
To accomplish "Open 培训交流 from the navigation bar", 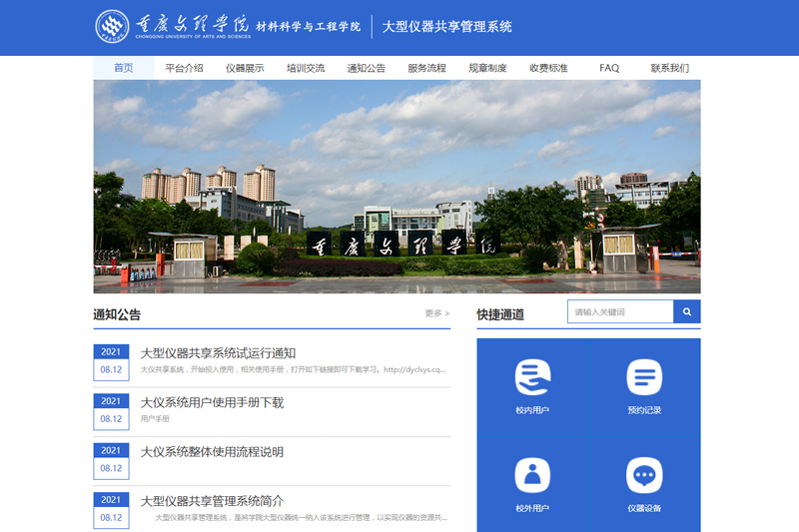I will point(306,68).
